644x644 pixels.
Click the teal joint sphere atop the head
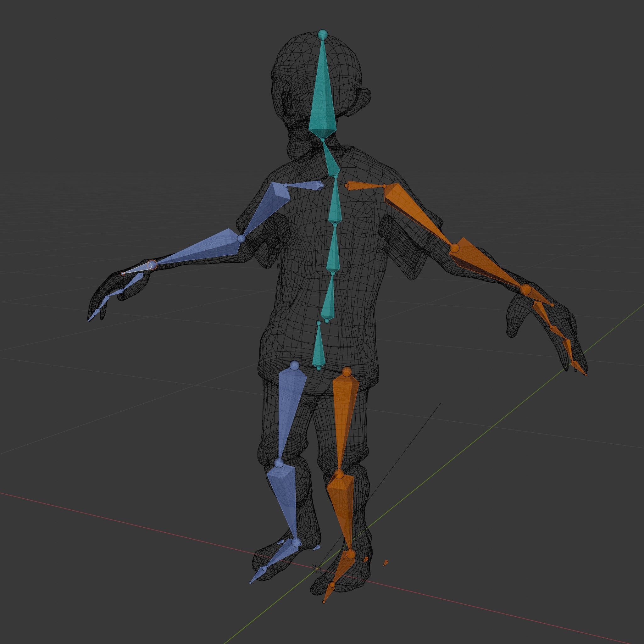click(323, 35)
